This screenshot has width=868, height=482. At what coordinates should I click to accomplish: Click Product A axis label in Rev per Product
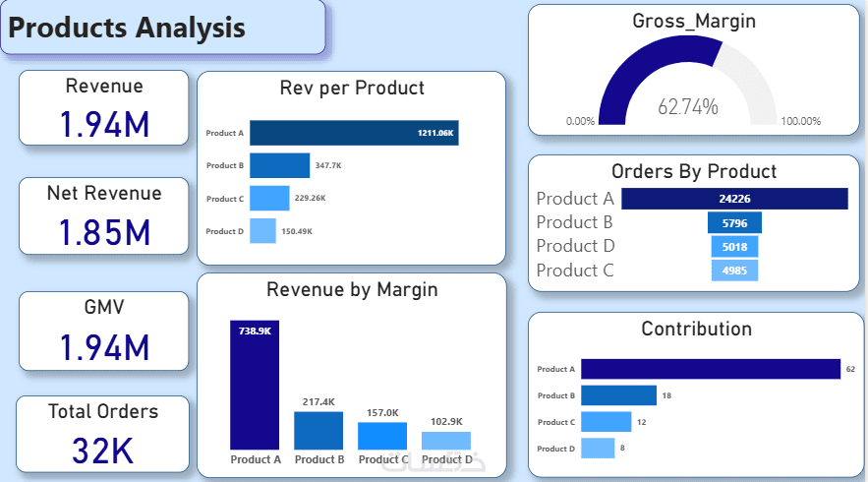coord(225,133)
